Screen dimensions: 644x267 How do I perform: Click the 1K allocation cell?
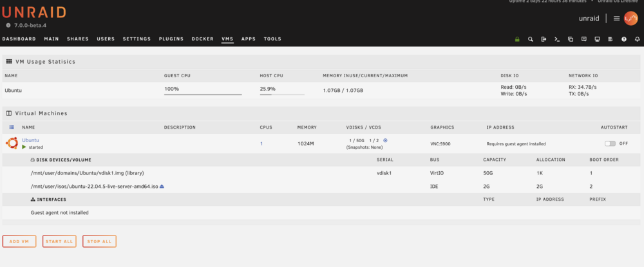[540, 173]
